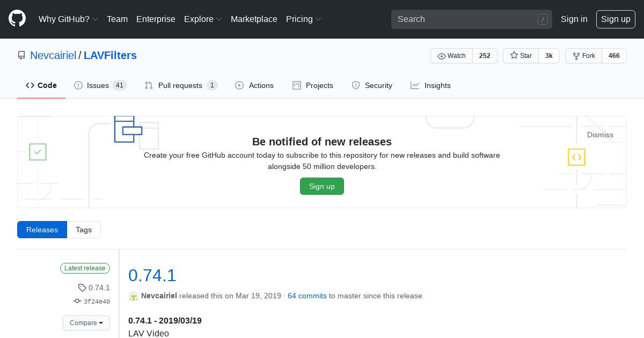Open the 0.74.1 tag link
This screenshot has height=338, width=644.
(99, 288)
